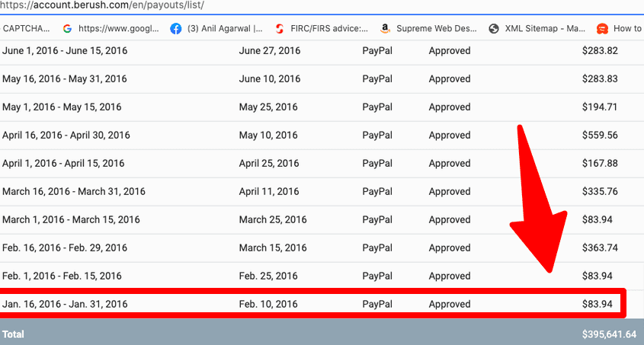Open the CAPTCHA bookmark
The height and width of the screenshot is (345, 644).
(25, 28)
